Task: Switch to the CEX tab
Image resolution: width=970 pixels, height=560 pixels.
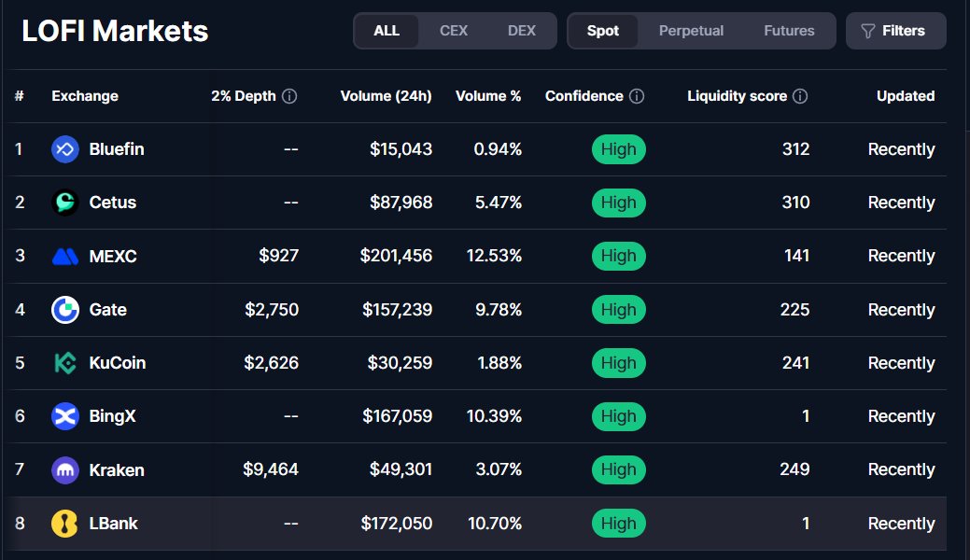Action: (x=454, y=31)
